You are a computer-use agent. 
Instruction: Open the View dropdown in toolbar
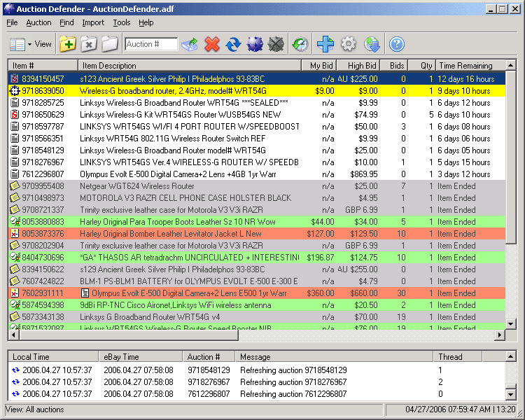31,44
